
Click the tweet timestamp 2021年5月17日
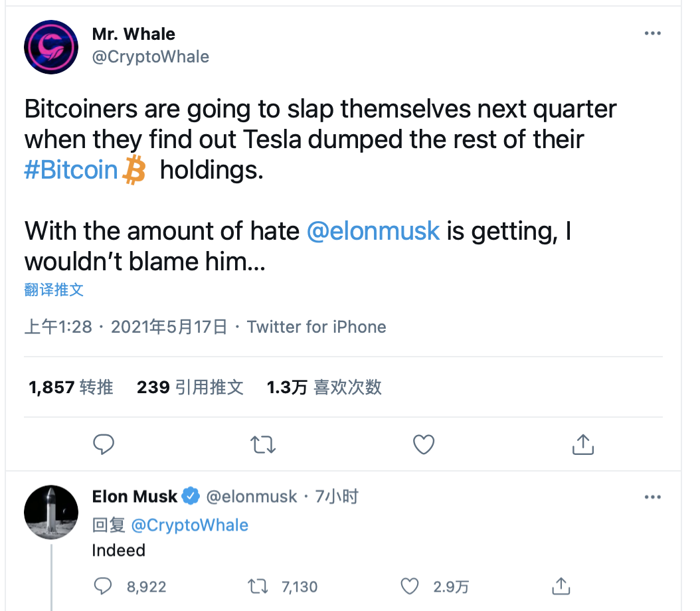pos(169,326)
